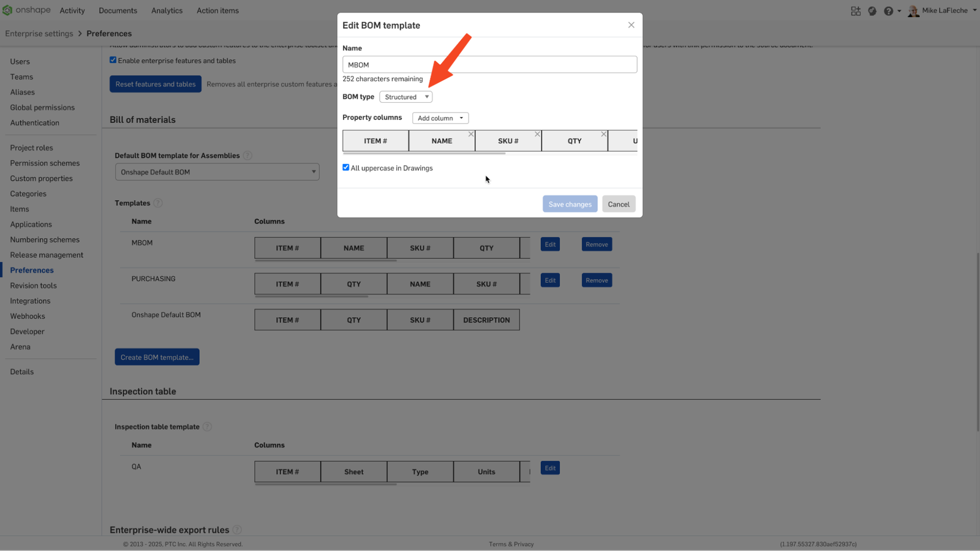Viewport: 980px width, 551px height.
Task: Click Save changes button
Action: pos(570,204)
